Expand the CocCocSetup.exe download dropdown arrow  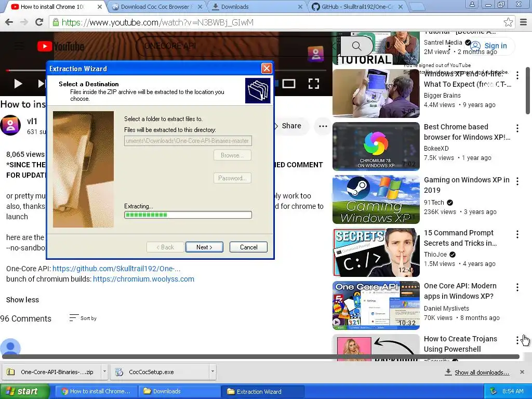tap(212, 371)
